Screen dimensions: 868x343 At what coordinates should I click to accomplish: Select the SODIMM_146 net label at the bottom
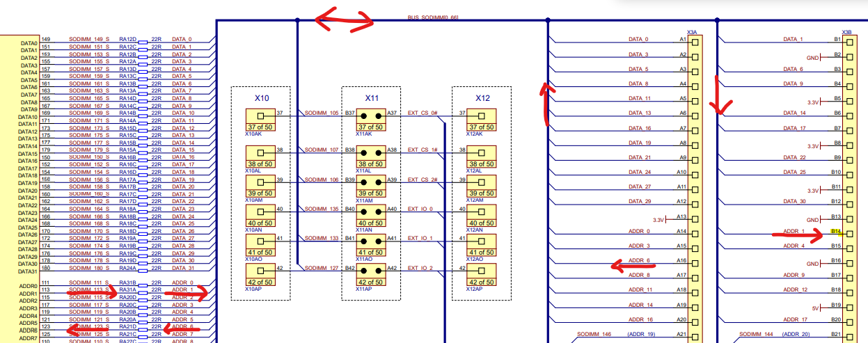(x=594, y=335)
